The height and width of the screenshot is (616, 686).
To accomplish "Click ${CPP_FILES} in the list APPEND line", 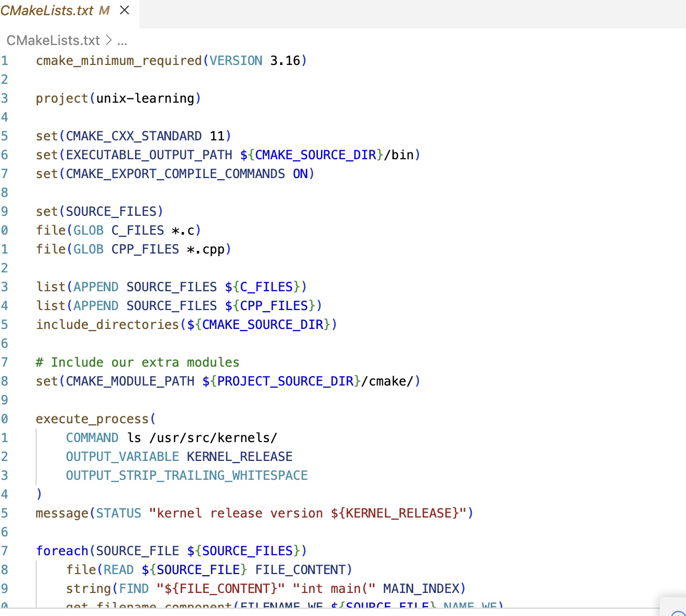I will point(270,306).
